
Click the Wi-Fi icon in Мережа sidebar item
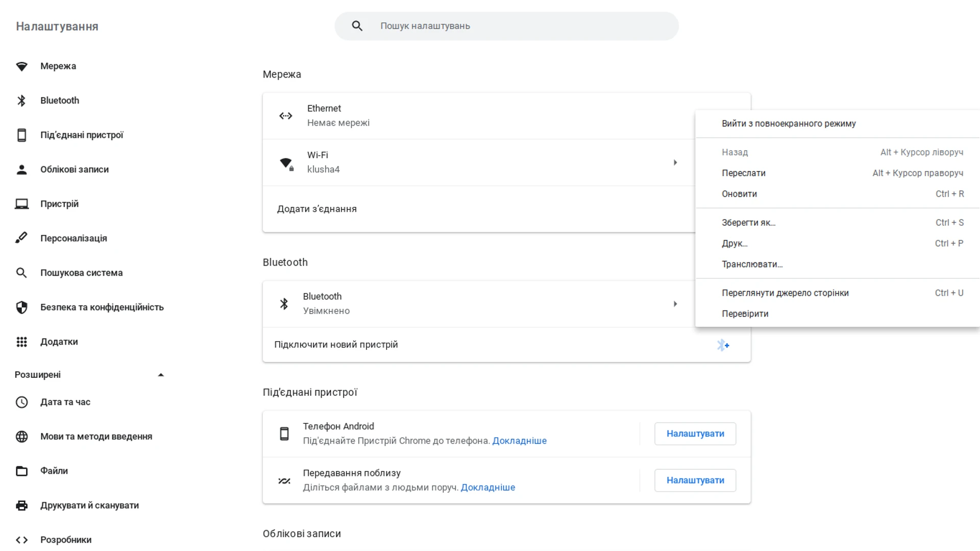[21, 66]
